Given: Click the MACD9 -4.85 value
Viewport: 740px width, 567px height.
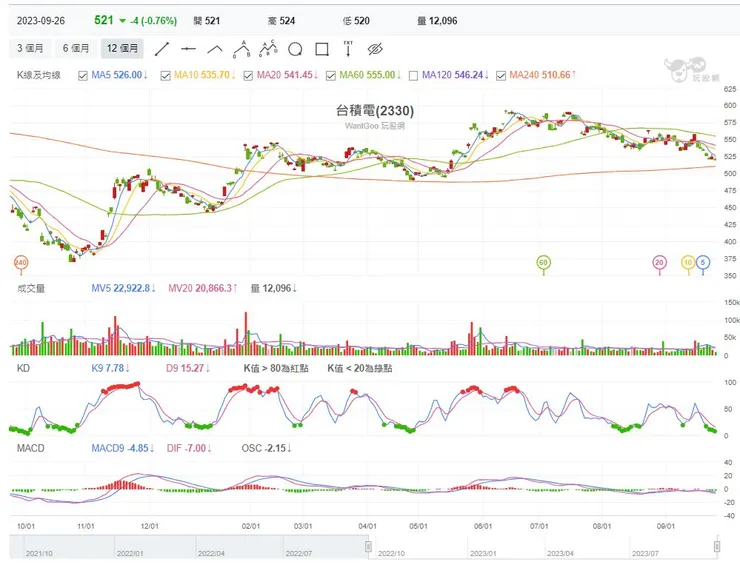Looking at the screenshot, I should pyautogui.click(x=123, y=448).
